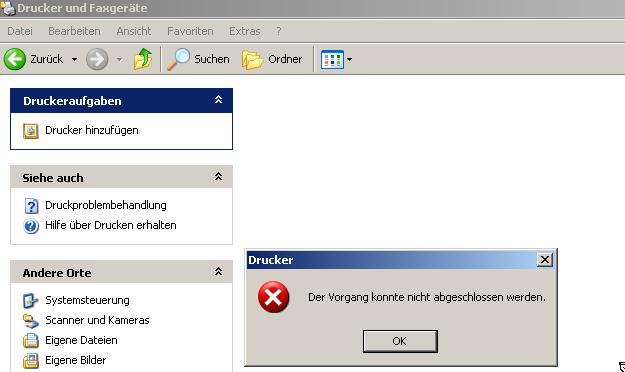Click the printer icon in window title bar
Screen dimensions: 625x372
click(x=8, y=8)
